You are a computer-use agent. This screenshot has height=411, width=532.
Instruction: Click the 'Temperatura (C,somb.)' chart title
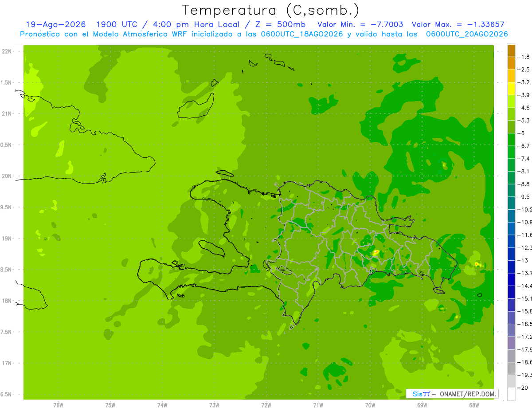(x=270, y=10)
